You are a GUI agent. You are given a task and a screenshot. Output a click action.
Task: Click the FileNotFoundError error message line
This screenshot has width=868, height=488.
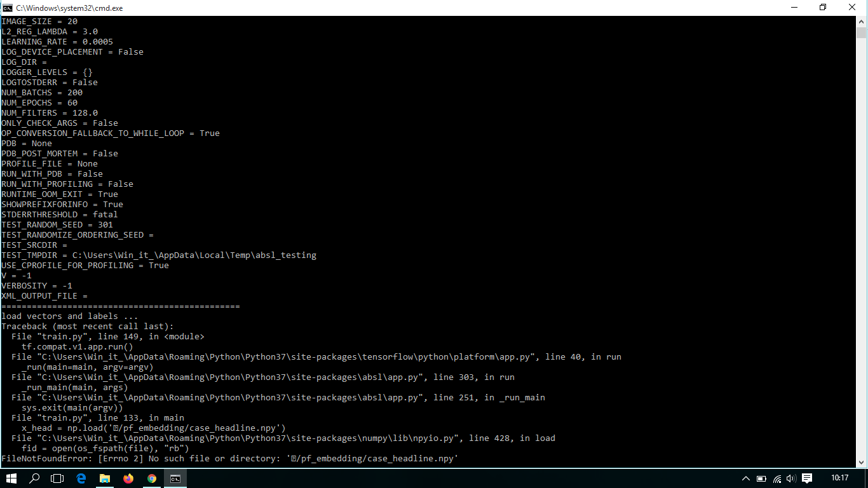pos(230,459)
